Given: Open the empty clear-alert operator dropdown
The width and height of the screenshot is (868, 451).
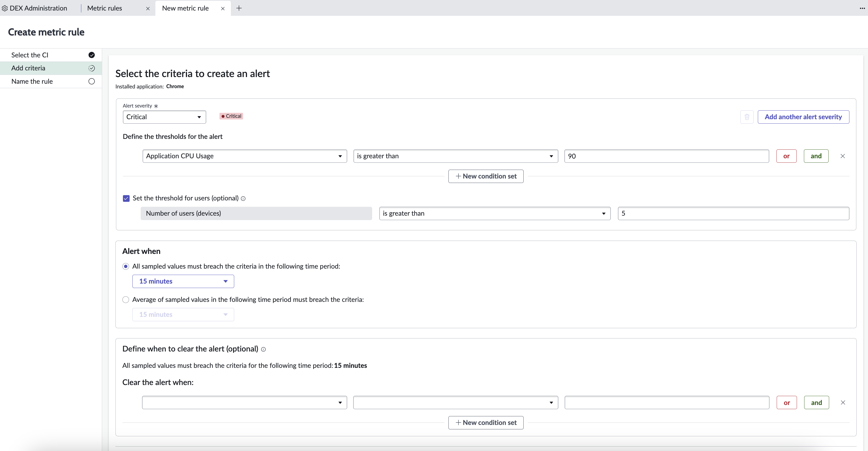Looking at the screenshot, I should [456, 402].
